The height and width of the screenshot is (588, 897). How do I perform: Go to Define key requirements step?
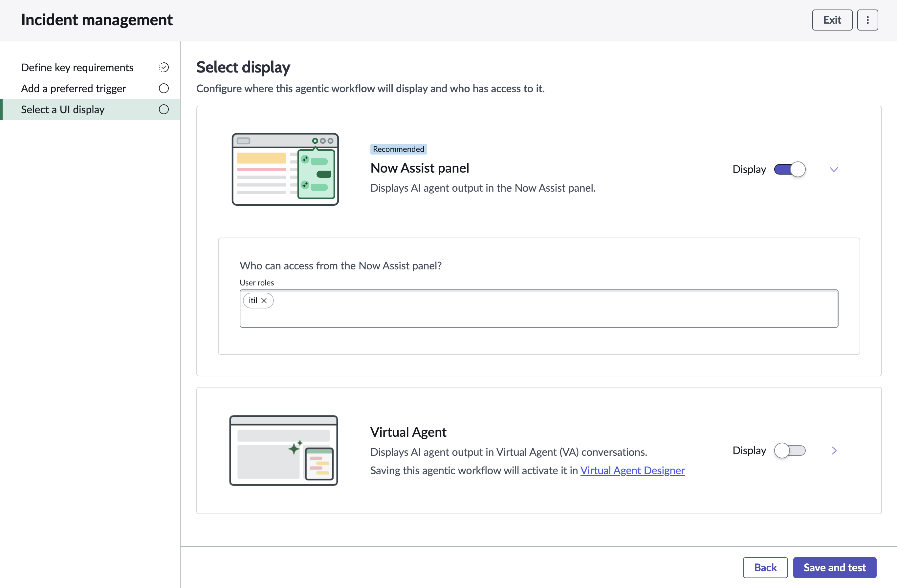pos(77,67)
